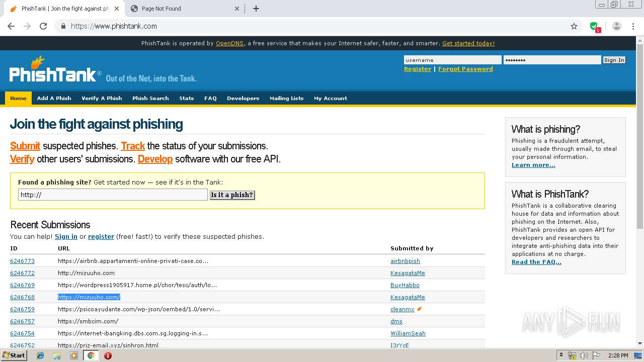
Task: Open submitter cleanmx profile
Action: click(403, 309)
